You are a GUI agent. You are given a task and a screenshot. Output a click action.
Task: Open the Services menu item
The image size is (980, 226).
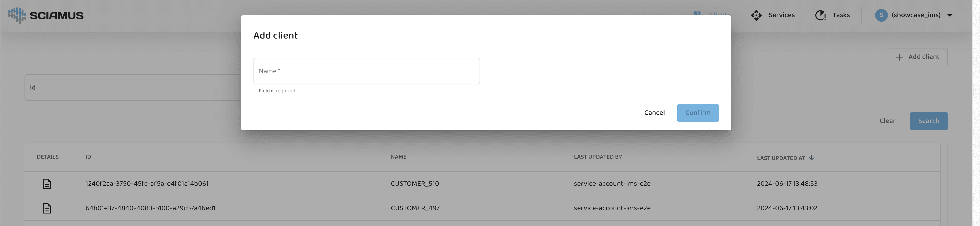[x=781, y=15]
